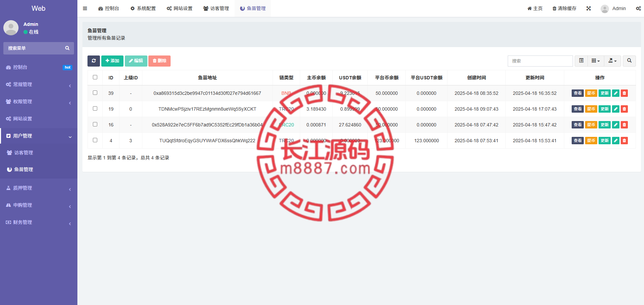Select the checkbox for row ID 19

pyautogui.click(x=95, y=109)
